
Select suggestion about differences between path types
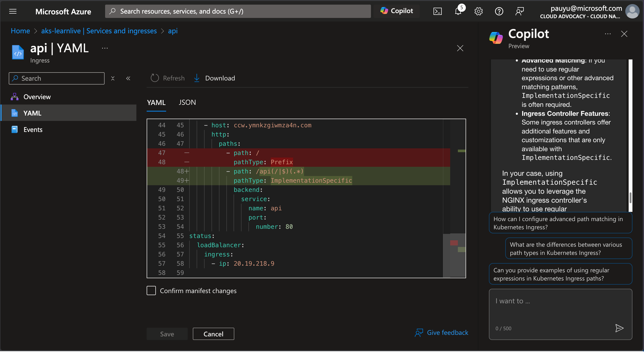pyautogui.click(x=569, y=249)
